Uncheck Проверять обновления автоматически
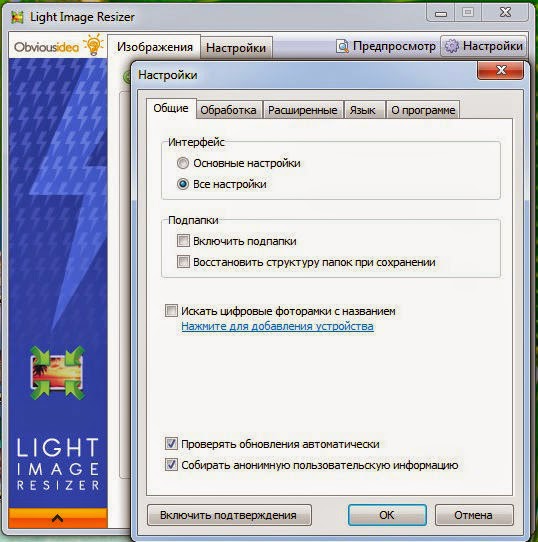This screenshot has width=538, height=542. (171, 443)
